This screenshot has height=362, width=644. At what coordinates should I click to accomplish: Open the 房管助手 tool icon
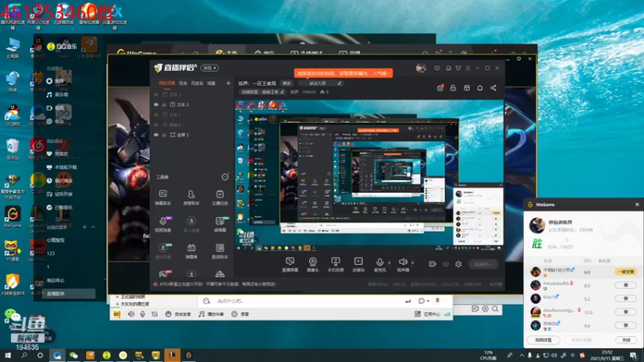(191, 197)
